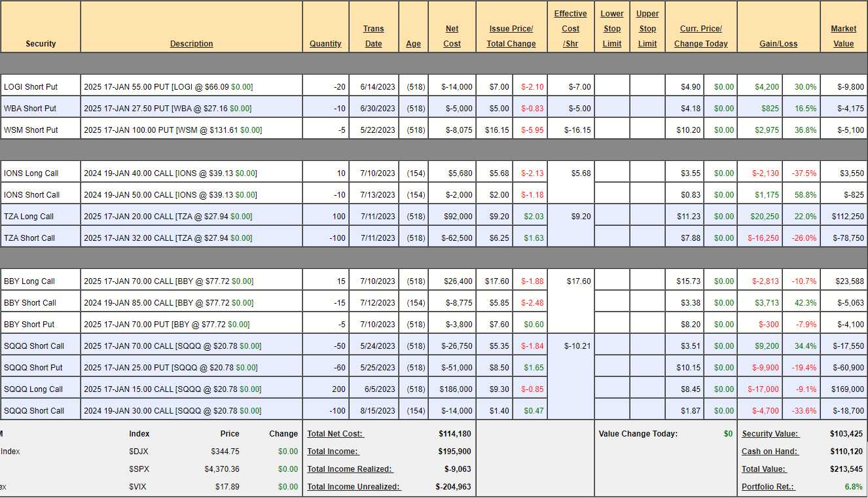The width and height of the screenshot is (868, 498).
Task: Select the $VIX index symbol
Action: coord(139,487)
